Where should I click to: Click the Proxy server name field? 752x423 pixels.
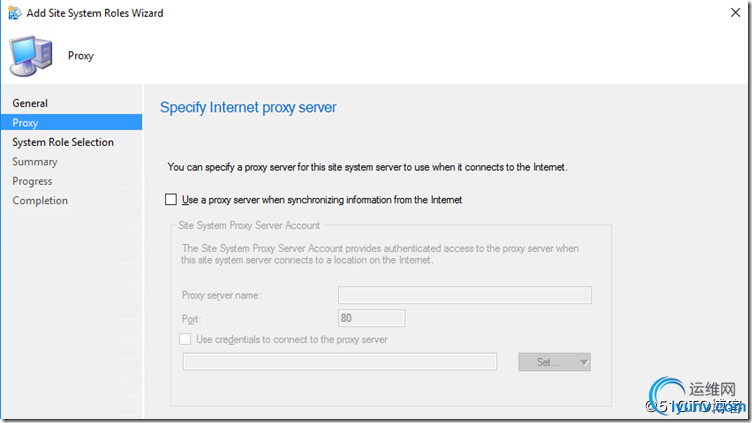click(464, 295)
